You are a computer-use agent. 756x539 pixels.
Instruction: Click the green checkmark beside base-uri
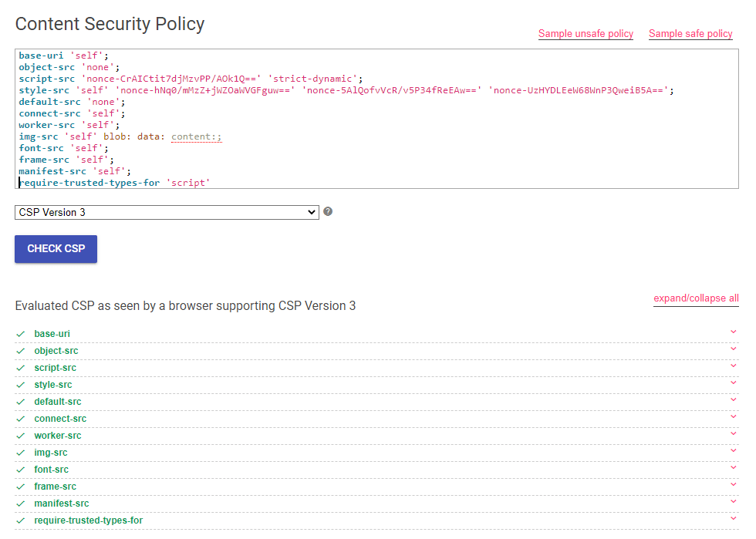point(20,333)
